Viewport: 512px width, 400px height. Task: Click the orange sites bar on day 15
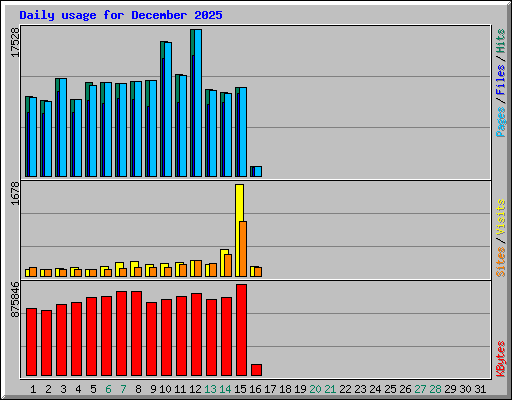(x=243, y=249)
